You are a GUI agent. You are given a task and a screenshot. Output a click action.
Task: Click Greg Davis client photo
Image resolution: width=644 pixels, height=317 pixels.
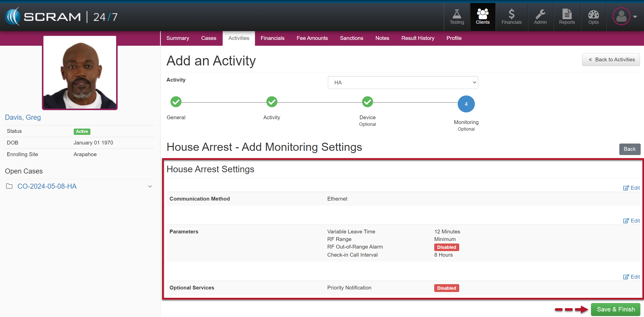click(80, 73)
